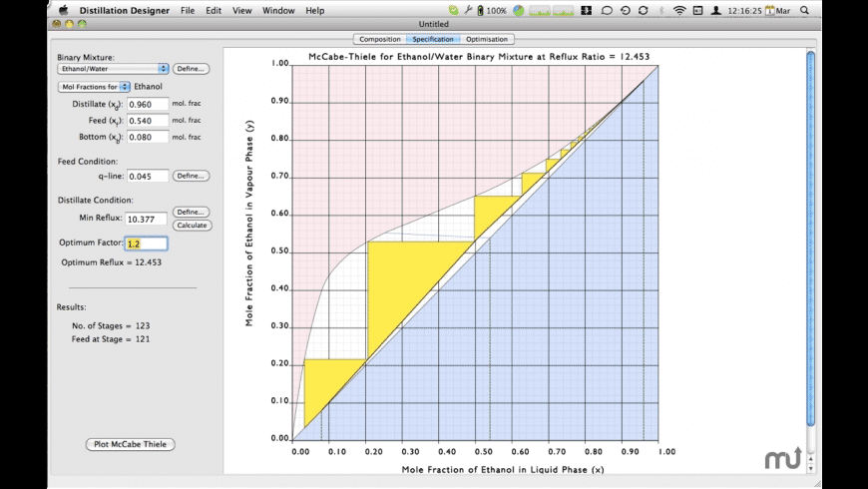The width and height of the screenshot is (868, 489).
Task: Click the wrench menu bar icon
Action: tap(468, 10)
